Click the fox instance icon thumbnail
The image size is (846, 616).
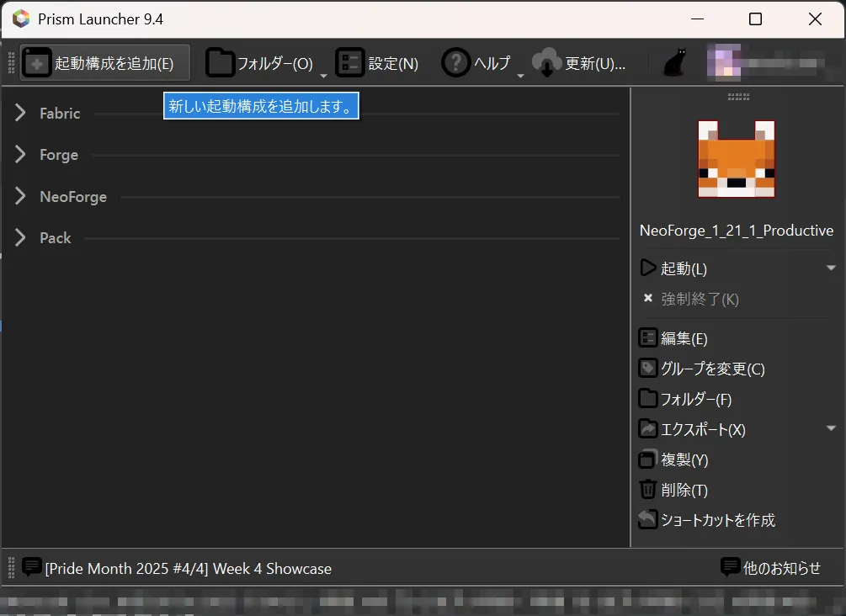tap(736, 159)
